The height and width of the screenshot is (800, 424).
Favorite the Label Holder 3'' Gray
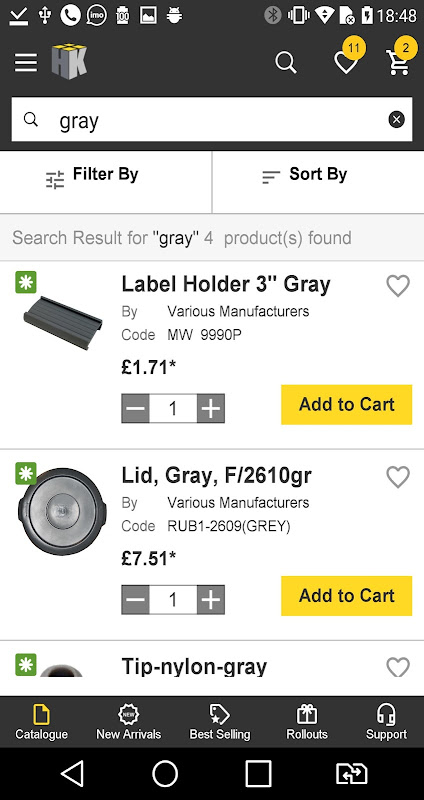tap(398, 286)
